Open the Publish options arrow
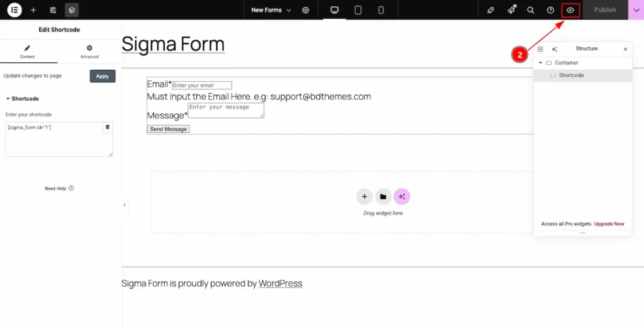644x328 pixels. click(x=636, y=10)
